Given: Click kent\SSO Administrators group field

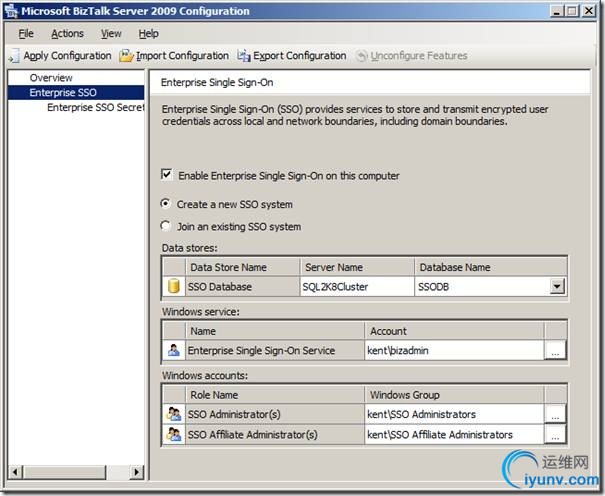Looking at the screenshot, I should point(454,414).
